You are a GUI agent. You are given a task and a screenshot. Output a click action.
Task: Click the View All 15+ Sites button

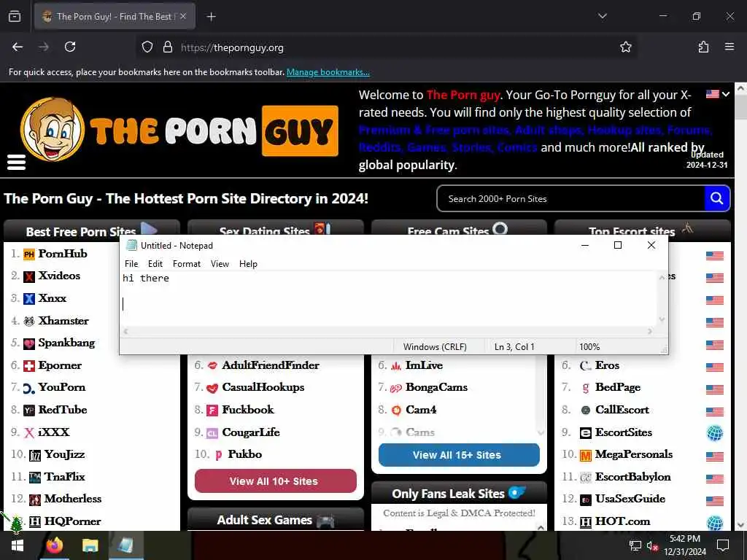pos(459,455)
